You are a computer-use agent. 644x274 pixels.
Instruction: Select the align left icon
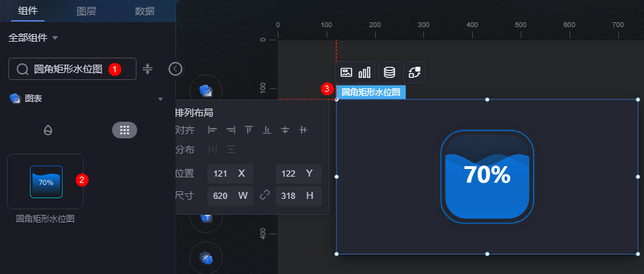point(212,130)
